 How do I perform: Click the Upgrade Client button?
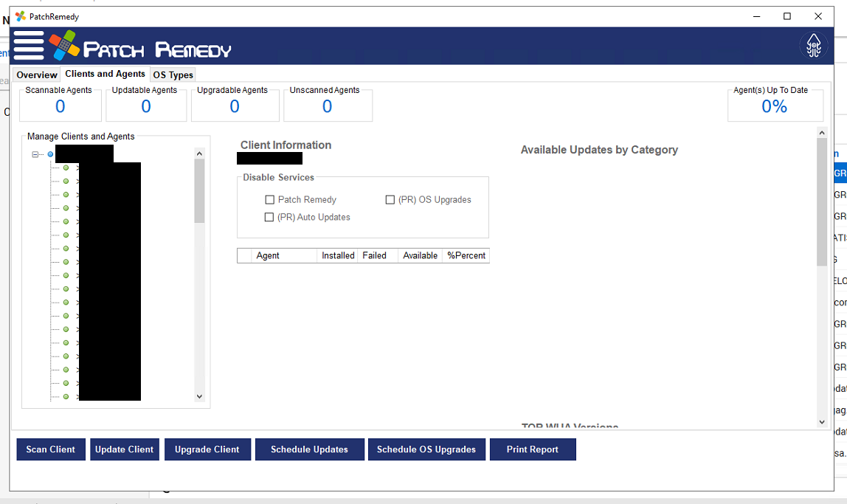point(207,449)
